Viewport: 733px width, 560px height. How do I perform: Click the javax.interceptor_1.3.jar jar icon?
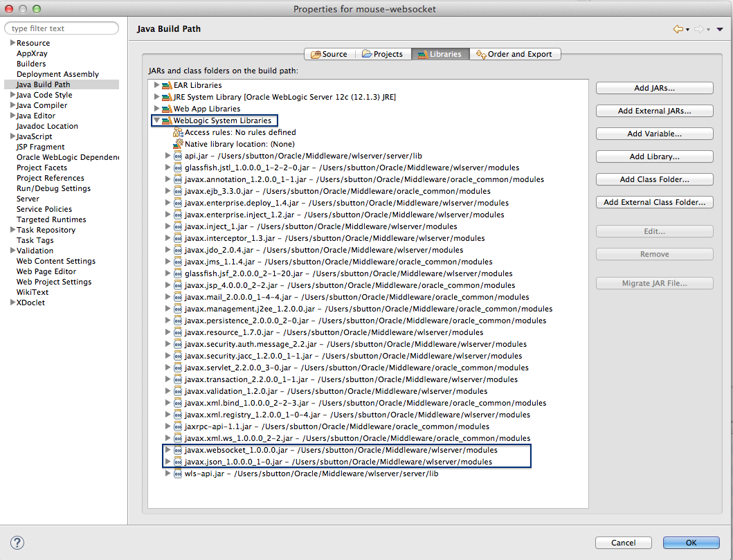coord(178,238)
